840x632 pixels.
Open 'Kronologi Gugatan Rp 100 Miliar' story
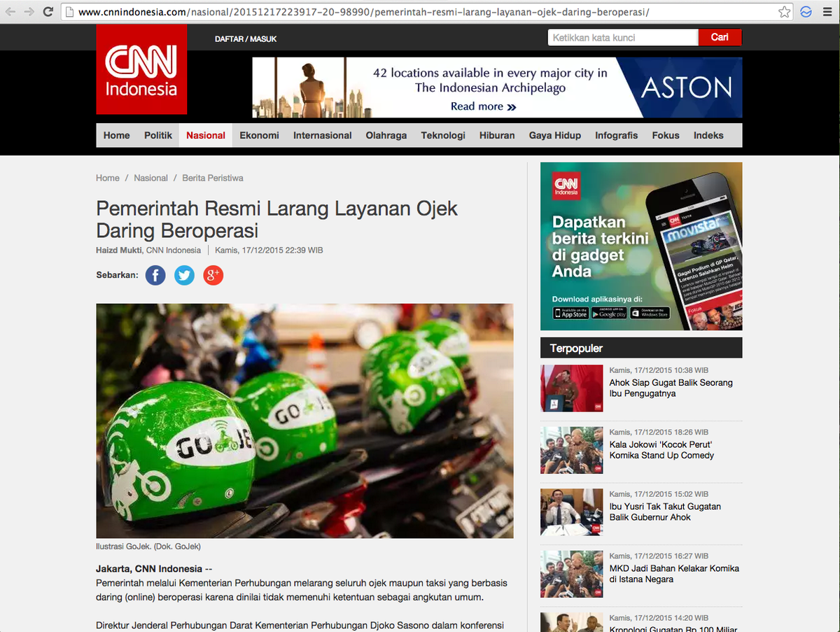[x=673, y=629]
